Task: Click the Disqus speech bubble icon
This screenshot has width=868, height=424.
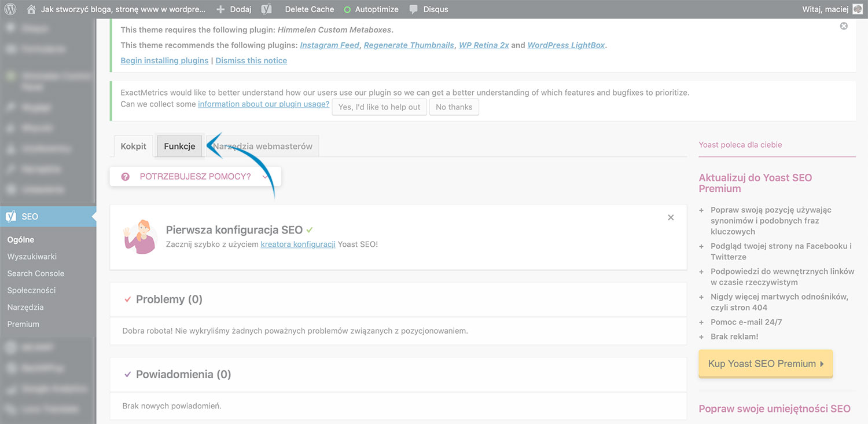Action: coord(413,9)
